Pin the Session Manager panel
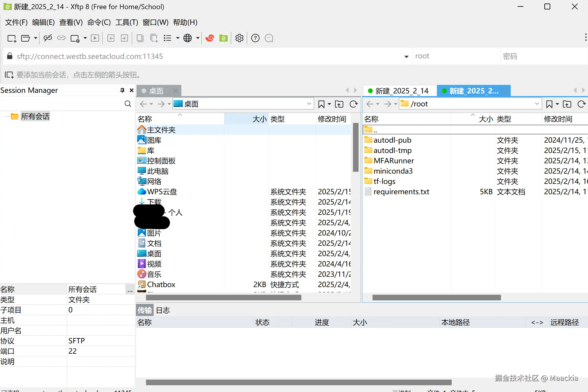The width and height of the screenshot is (588, 392). 122,90
